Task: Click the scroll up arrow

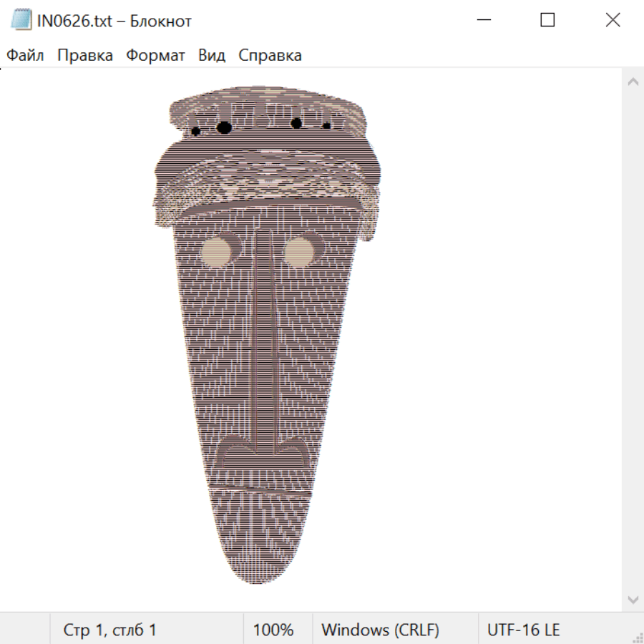Action: (x=633, y=82)
